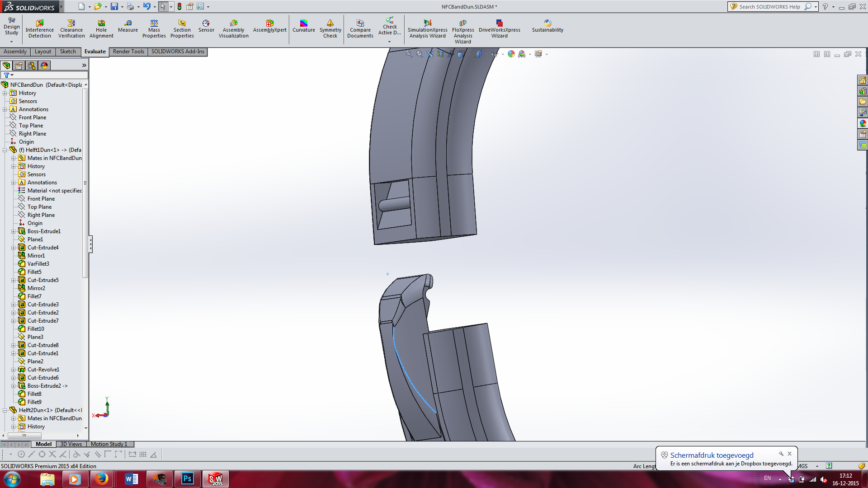Launch Assembly Visualization
This screenshot has width=868, height=488.
point(234,29)
